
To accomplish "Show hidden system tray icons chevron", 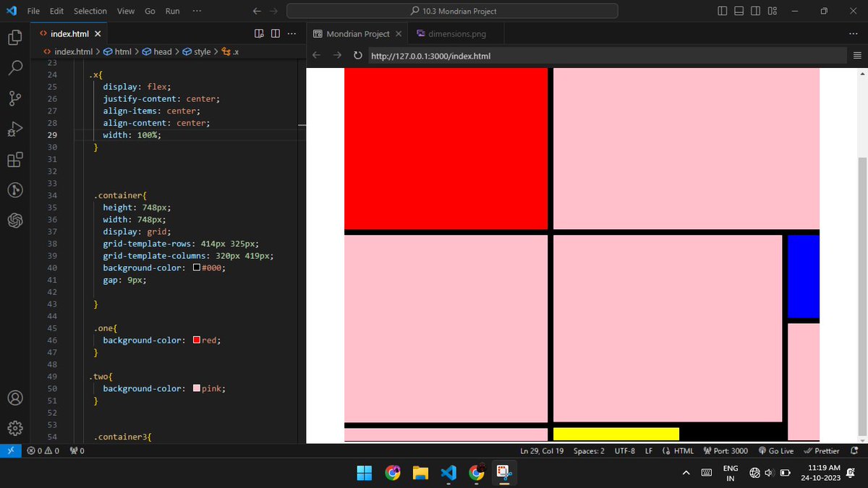I will 686,473.
